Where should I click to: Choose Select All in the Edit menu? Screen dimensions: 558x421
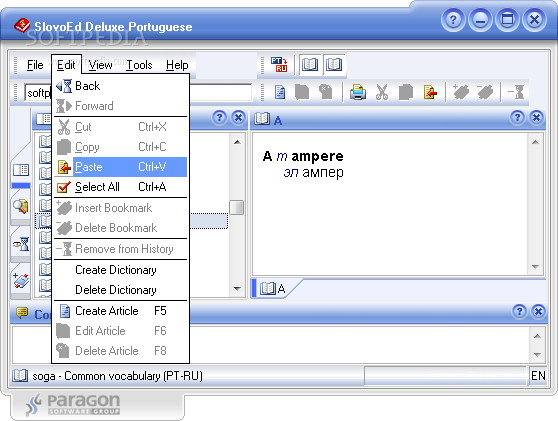(120, 187)
